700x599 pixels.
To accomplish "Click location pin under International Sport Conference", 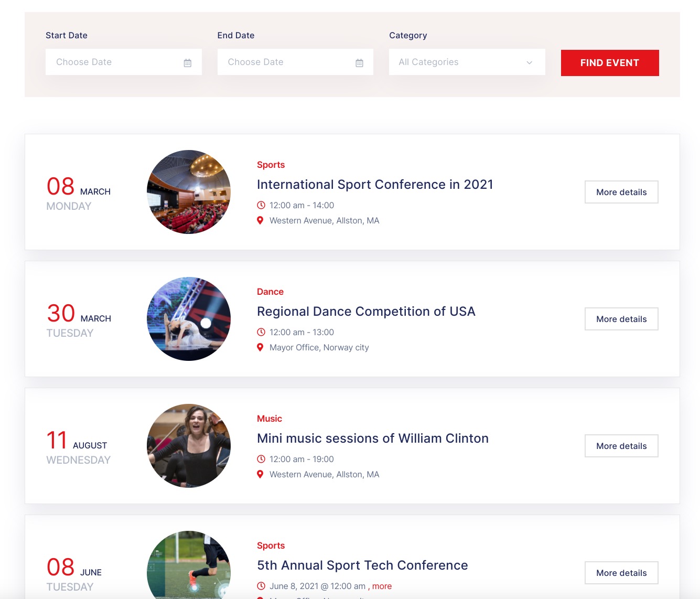I will click(x=260, y=220).
